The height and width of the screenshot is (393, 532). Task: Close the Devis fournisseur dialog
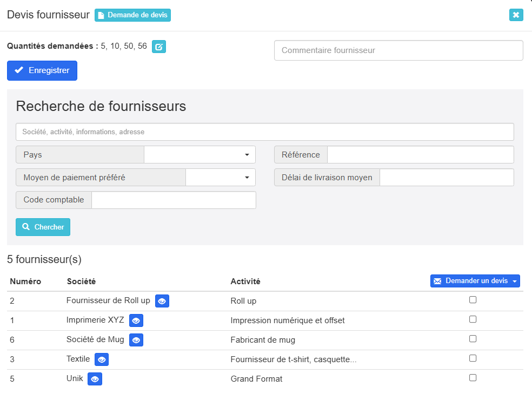pos(516,15)
